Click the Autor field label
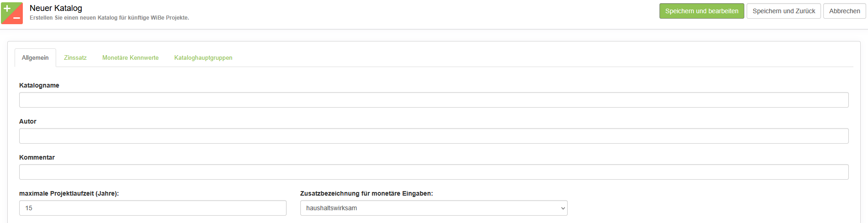 tap(28, 121)
